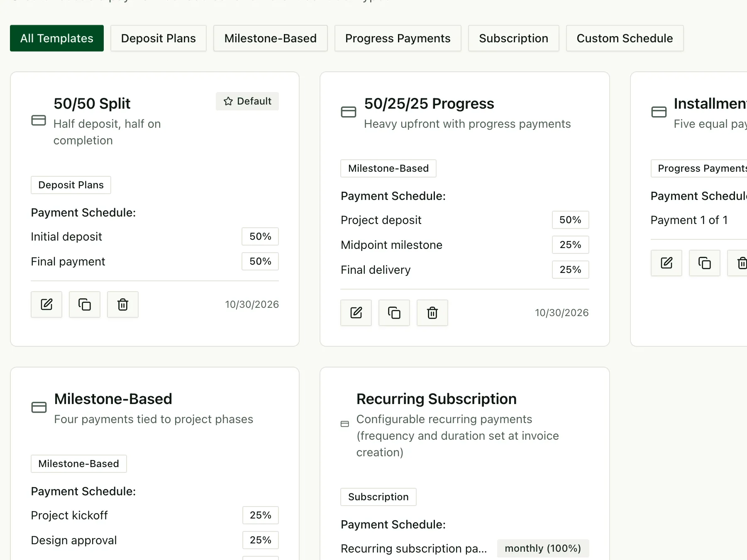The height and width of the screenshot is (560, 747).
Task: Click the card icon beside Installment title
Action: pyautogui.click(x=659, y=112)
